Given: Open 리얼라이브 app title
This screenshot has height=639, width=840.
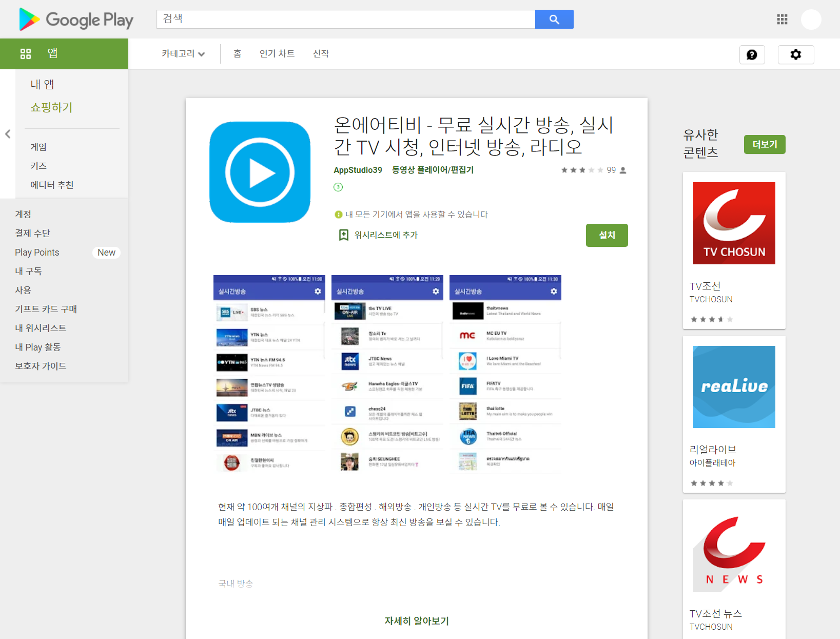Looking at the screenshot, I should tap(713, 450).
